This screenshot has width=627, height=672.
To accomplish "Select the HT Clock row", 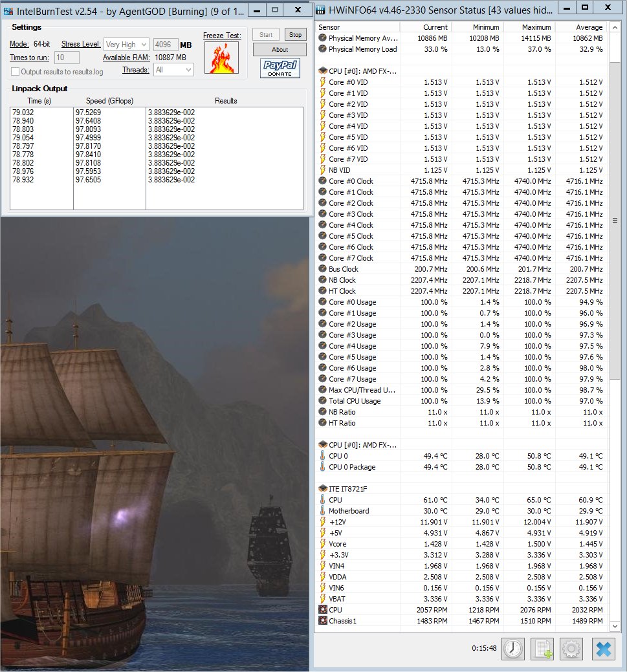I will pos(461,291).
